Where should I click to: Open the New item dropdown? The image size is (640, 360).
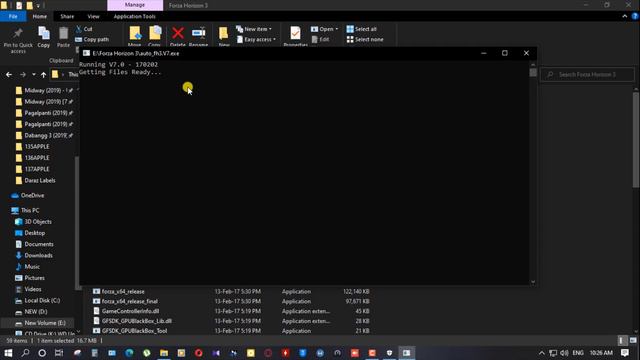254,29
